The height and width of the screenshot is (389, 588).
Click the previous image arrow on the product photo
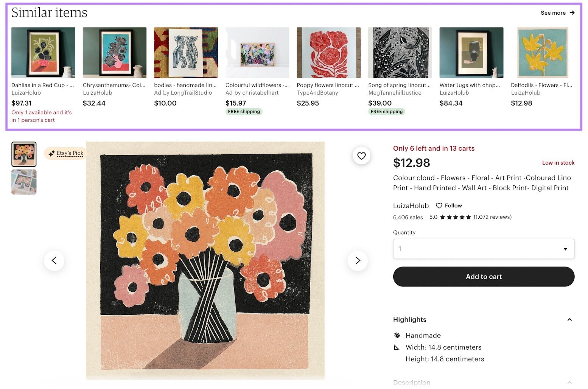[54, 260]
